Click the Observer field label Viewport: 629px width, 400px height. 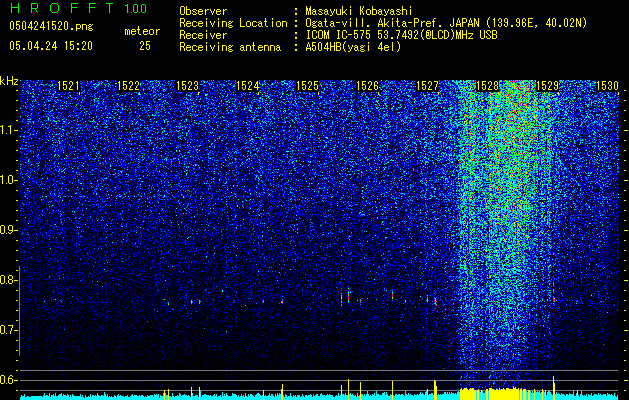pyautogui.click(x=203, y=11)
